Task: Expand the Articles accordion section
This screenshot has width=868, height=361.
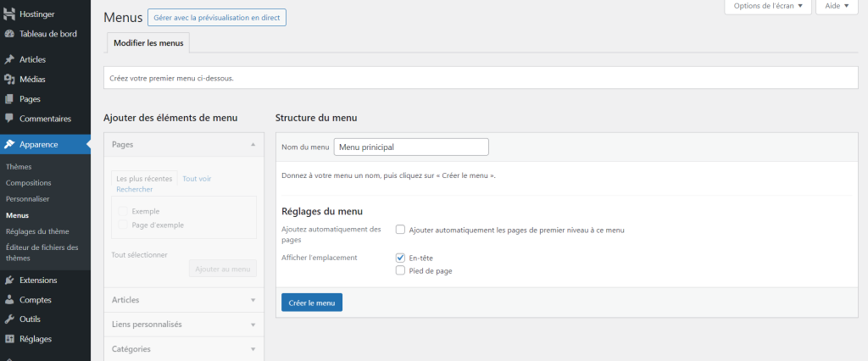Action: (183, 300)
